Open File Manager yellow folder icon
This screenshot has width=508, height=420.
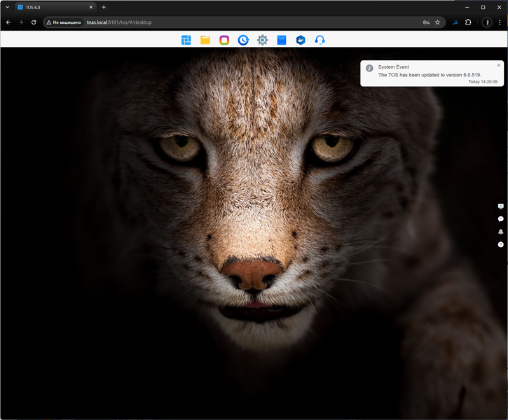point(205,40)
